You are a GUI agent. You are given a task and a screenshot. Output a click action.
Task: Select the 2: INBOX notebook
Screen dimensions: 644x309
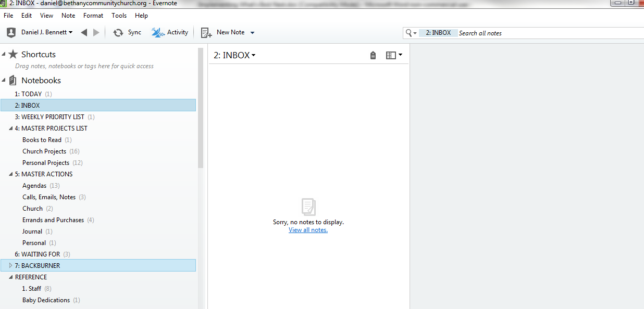[x=98, y=106]
